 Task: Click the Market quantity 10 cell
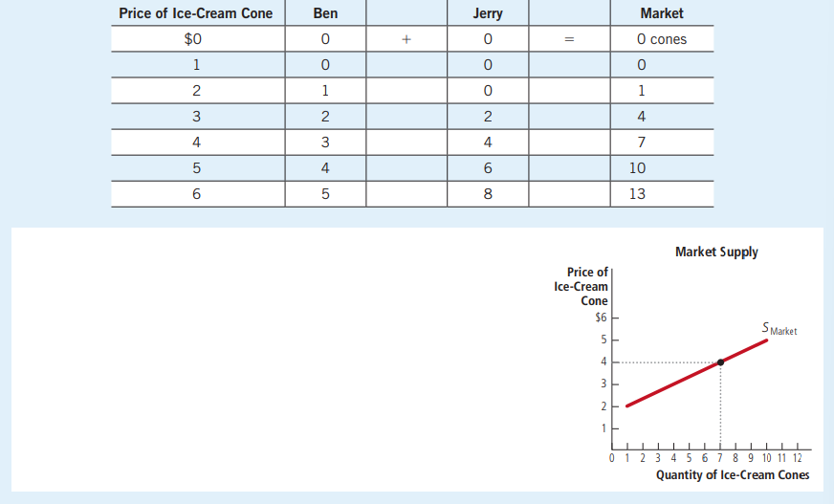click(638, 168)
